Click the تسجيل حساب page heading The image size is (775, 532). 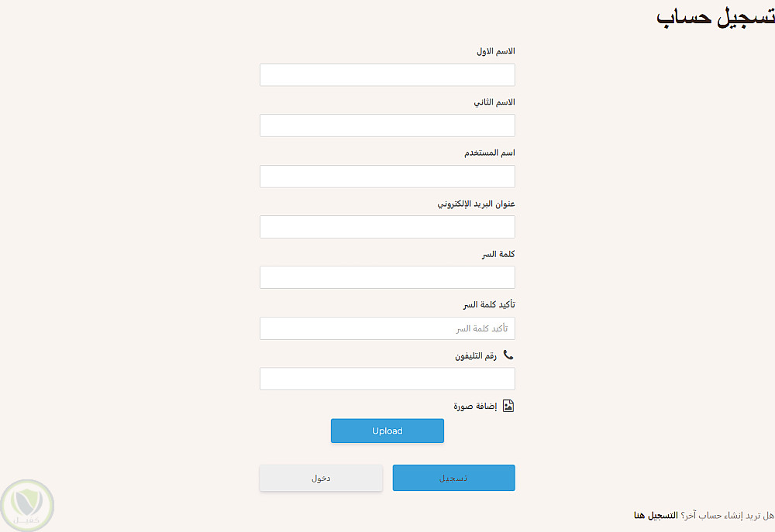click(715, 17)
